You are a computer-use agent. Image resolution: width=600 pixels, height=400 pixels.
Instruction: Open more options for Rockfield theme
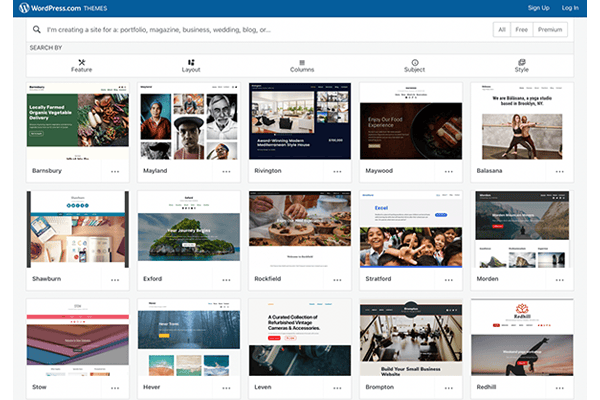coord(337,280)
